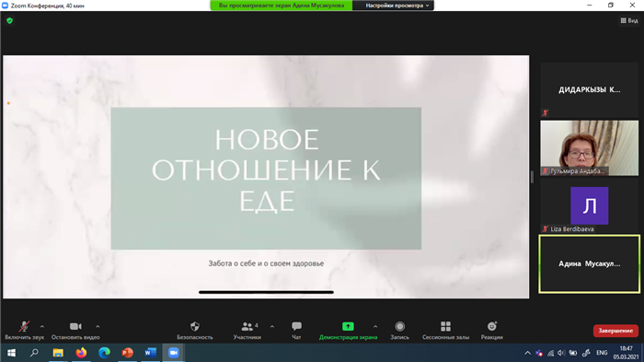
Task: Select Адина Мусакул... highlighted participant tile
Action: pyautogui.click(x=590, y=264)
